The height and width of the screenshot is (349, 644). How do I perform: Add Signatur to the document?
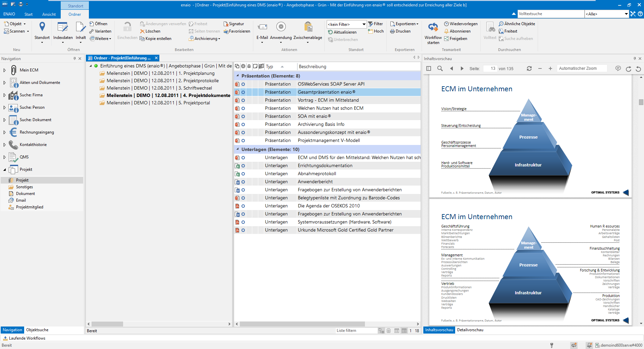coord(234,24)
